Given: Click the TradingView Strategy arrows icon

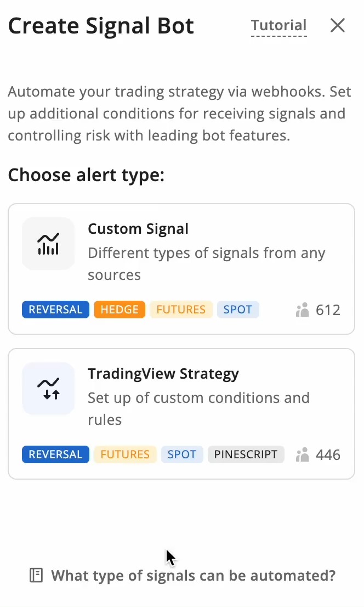Looking at the screenshot, I should (48, 388).
